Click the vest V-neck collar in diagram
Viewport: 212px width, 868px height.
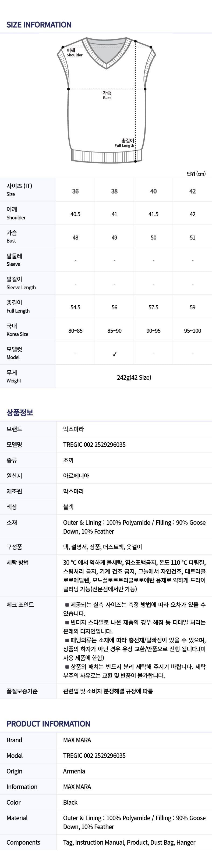click(106, 54)
